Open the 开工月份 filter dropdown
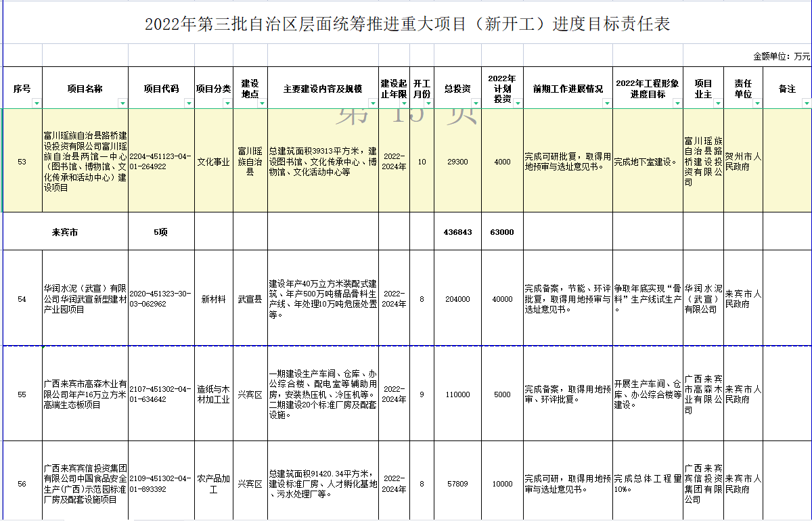This screenshot has height=521, width=812. [x=429, y=104]
